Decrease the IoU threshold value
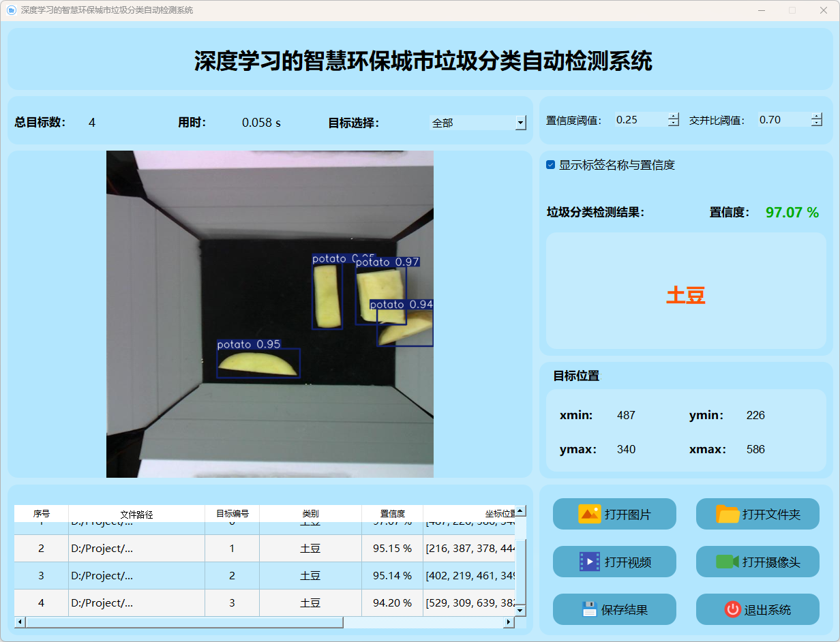This screenshot has height=642, width=840. (x=817, y=123)
